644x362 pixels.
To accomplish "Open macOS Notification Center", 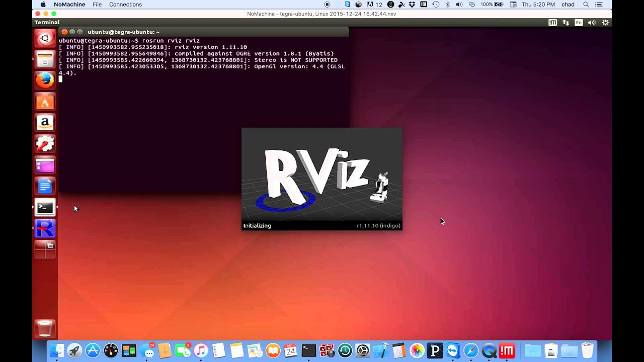I will coord(599,5).
